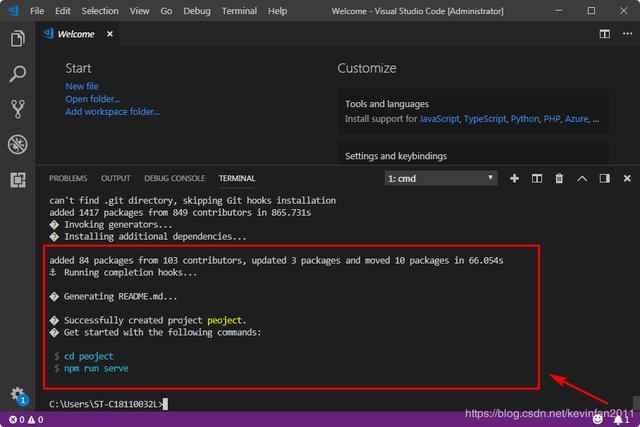Install Azure support link
640x427 pixels.
click(x=577, y=119)
